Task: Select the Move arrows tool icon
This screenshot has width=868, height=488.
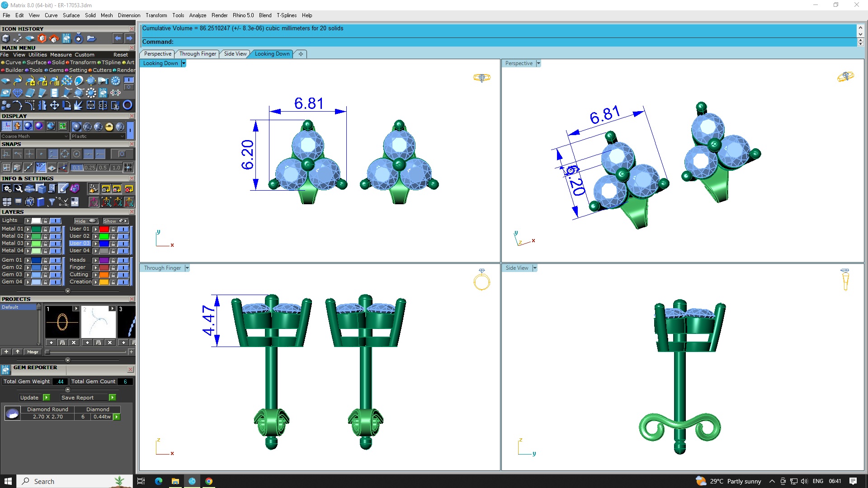Action: [54, 105]
